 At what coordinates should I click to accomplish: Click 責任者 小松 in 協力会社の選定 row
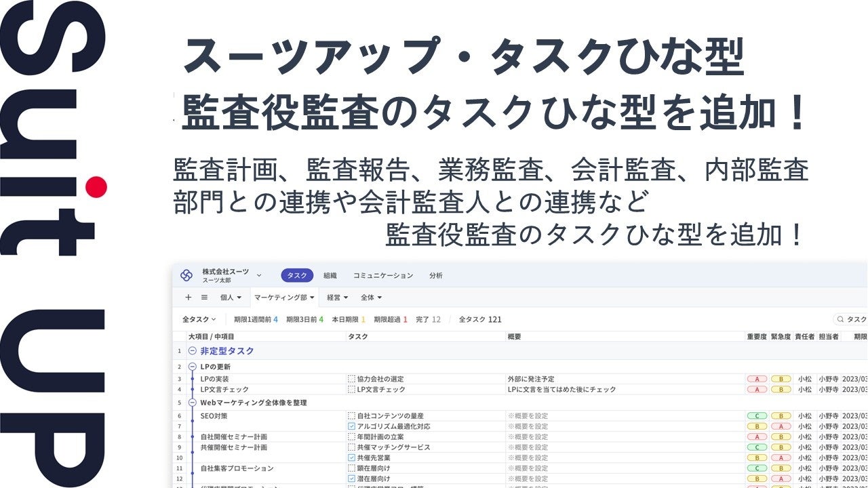pos(804,380)
